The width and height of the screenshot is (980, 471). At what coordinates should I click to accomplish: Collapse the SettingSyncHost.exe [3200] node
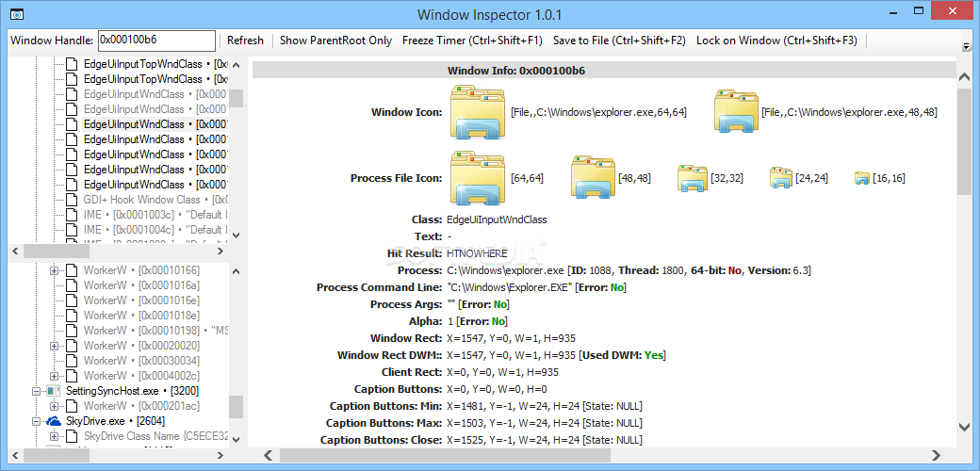(x=36, y=390)
